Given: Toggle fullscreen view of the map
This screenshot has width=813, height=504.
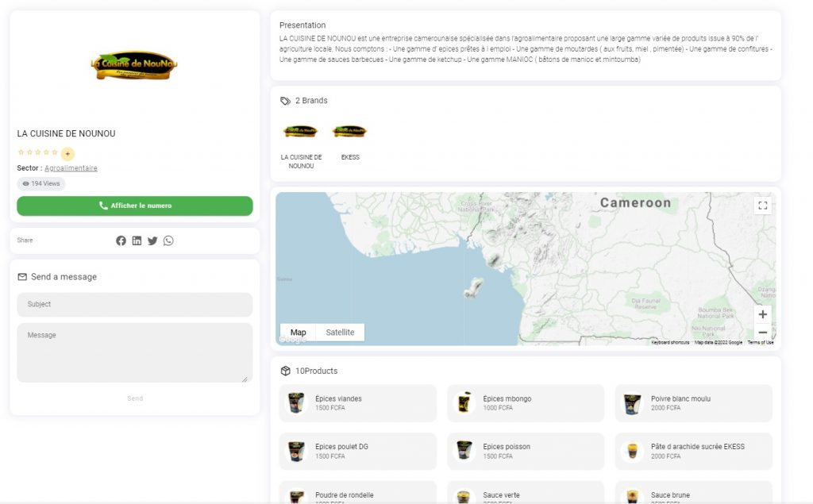Looking at the screenshot, I should pyautogui.click(x=763, y=206).
